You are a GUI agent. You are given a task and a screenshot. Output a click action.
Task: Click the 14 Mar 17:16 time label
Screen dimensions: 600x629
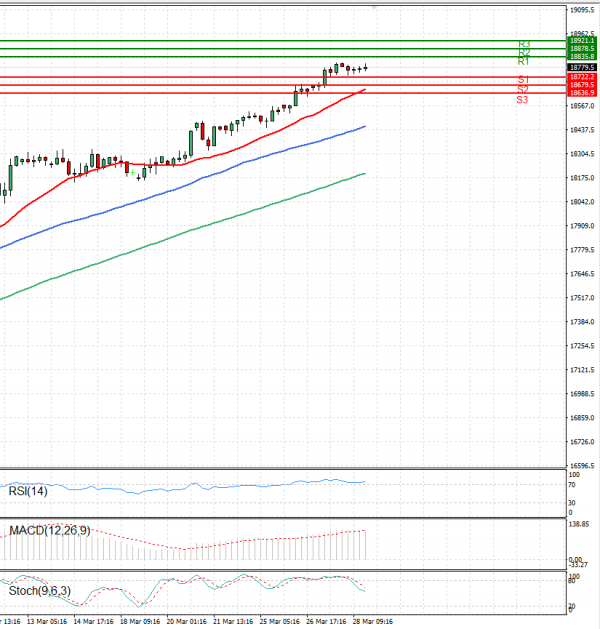(x=93, y=622)
